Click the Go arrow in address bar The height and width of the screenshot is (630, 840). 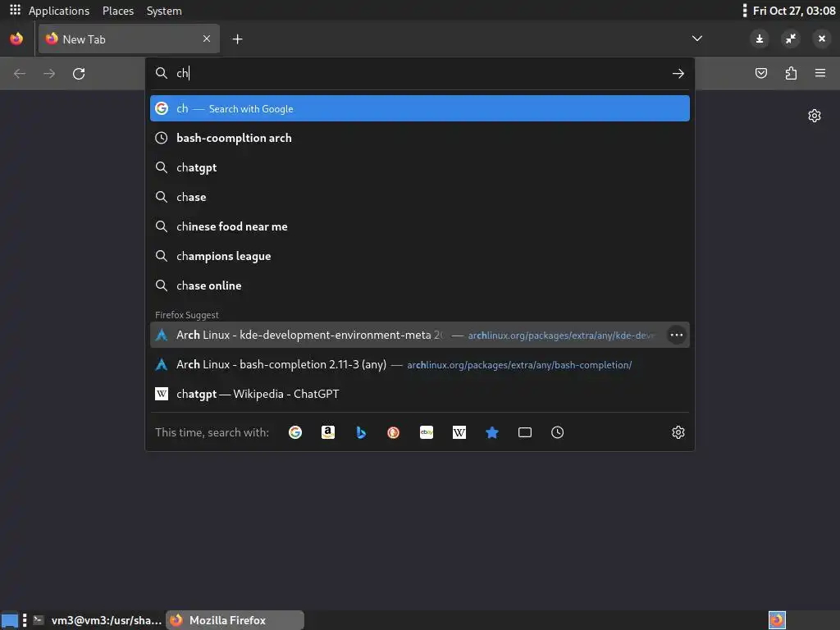678,73
